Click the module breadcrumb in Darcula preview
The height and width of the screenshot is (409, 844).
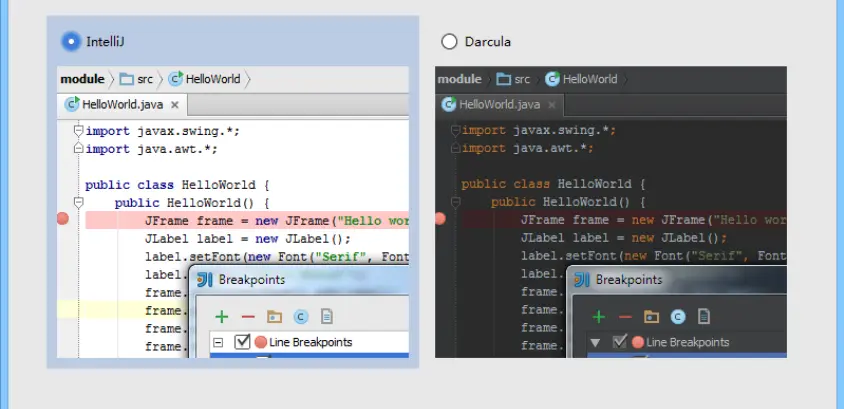click(x=459, y=79)
